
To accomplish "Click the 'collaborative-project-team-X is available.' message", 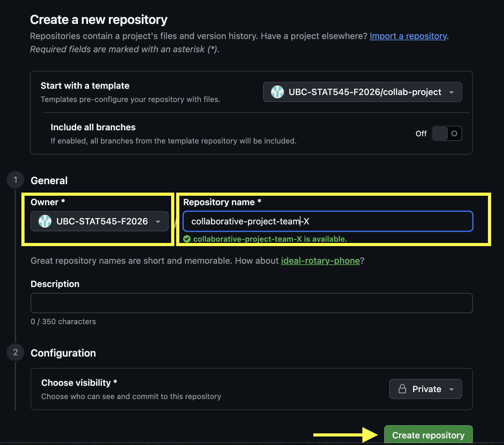I will [270, 239].
